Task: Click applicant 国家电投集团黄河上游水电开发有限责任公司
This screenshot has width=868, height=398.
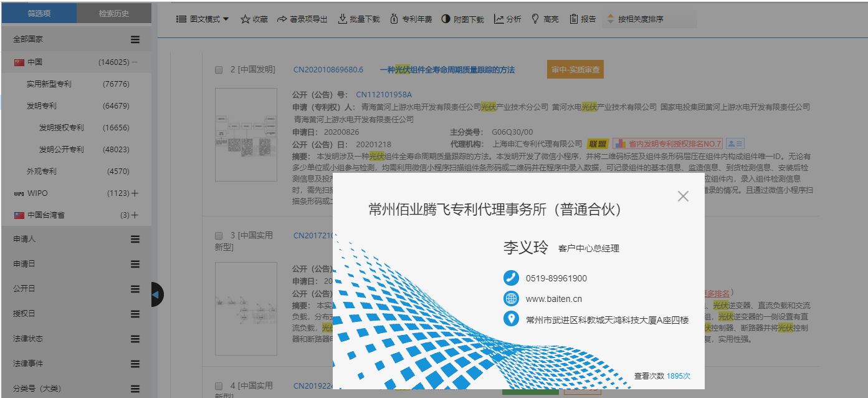Action: coord(735,107)
